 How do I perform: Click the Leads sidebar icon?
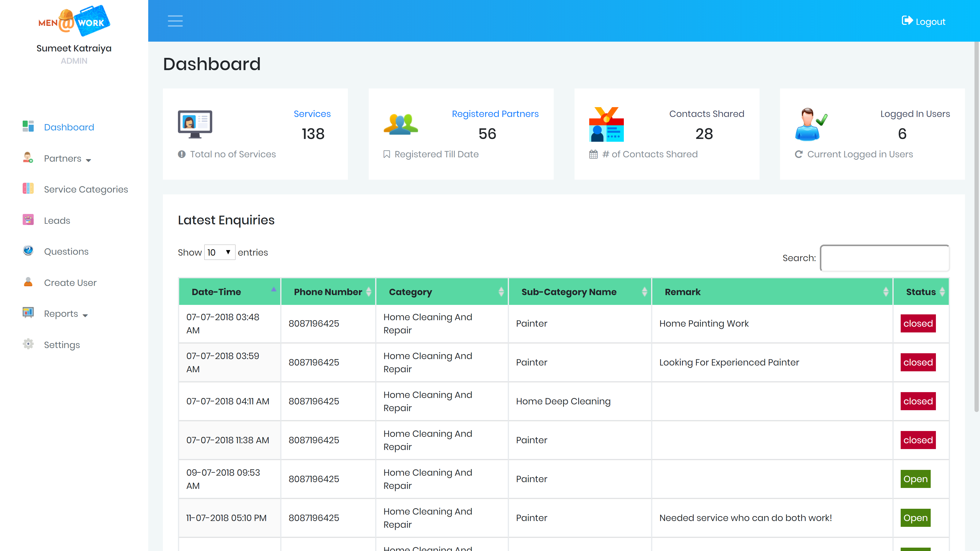click(28, 220)
